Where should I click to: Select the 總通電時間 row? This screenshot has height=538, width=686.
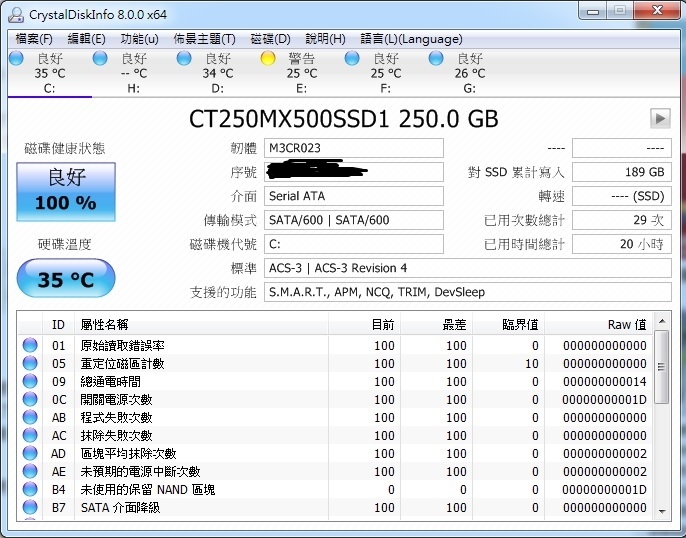point(335,381)
